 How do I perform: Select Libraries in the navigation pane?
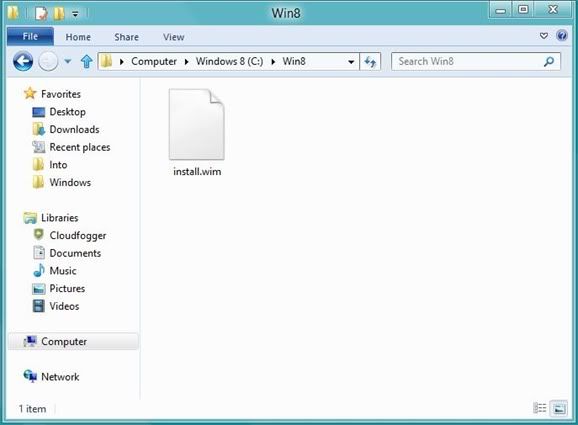pyautogui.click(x=59, y=218)
